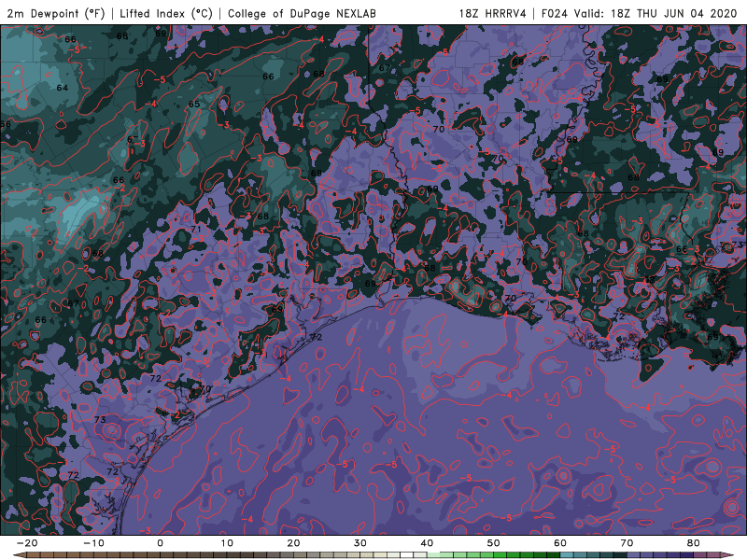Click the 'F024 Valid: 18Z THU JUN 04 2020' text
Image resolution: width=747 pixels, height=560 pixels.
(x=640, y=13)
